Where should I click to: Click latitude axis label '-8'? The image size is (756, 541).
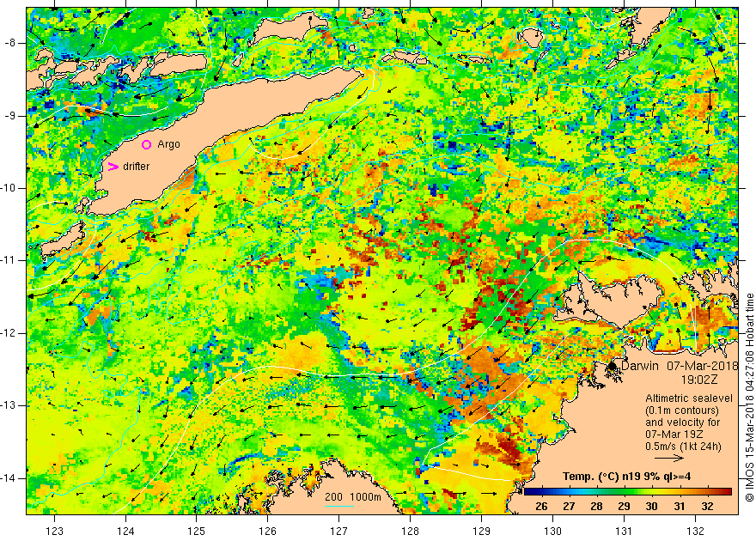9,43
